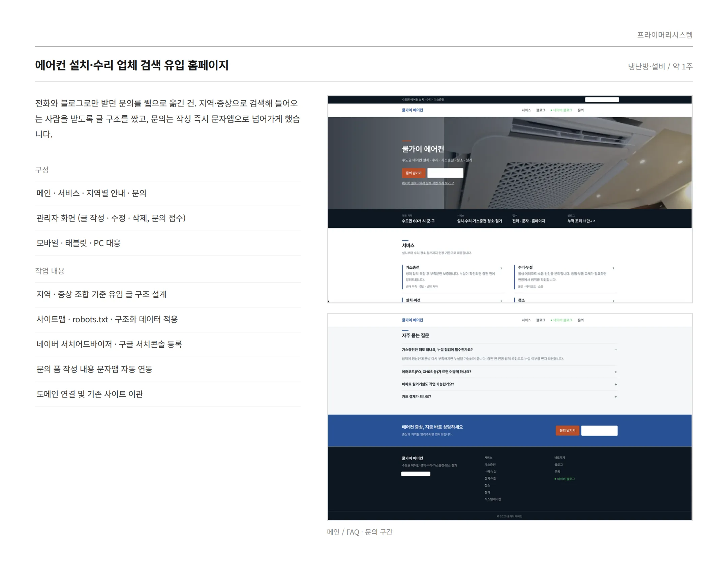Click the footer 청소 link
This screenshot has width=728, height=565.
[487, 485]
